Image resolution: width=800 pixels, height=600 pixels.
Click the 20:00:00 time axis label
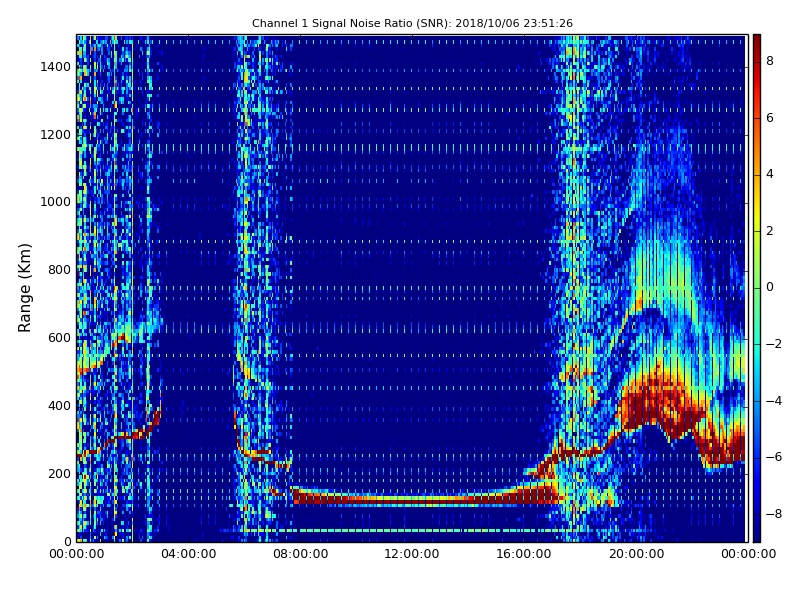[636, 554]
